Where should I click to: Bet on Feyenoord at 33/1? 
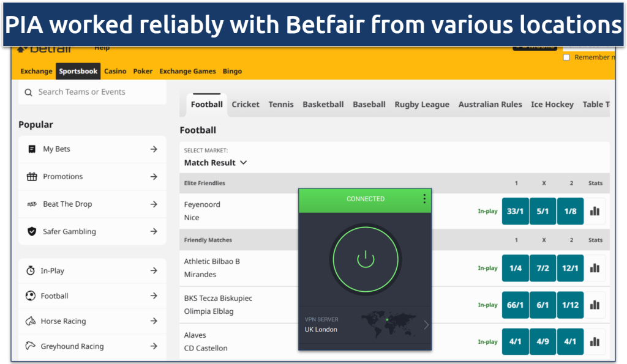[x=515, y=211]
